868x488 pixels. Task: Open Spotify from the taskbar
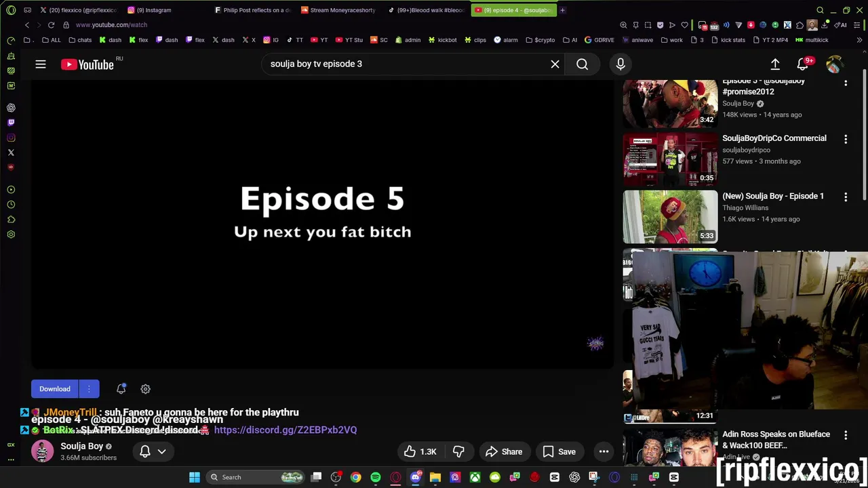point(376,477)
